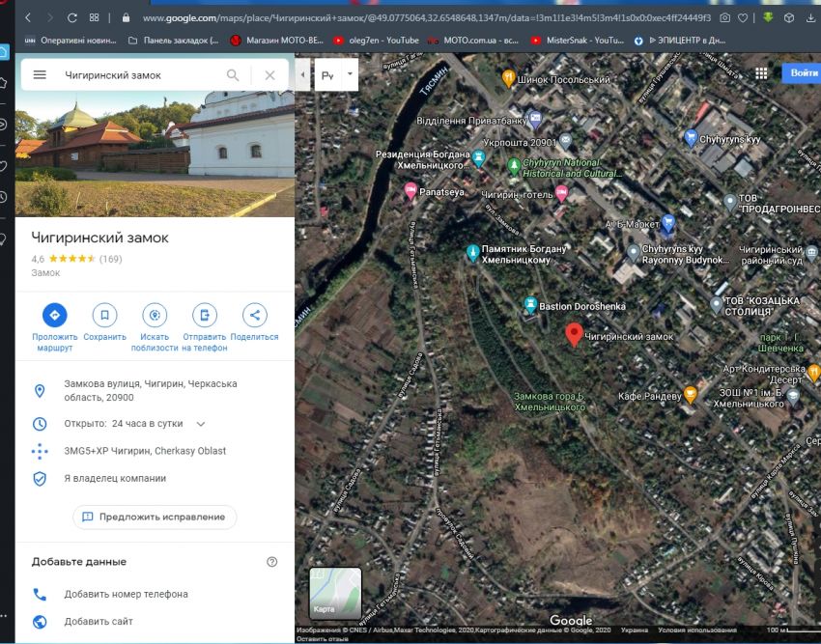Click the Укрпошта 20901 marker
Screen dimensions: 821x644
[x=565, y=141]
